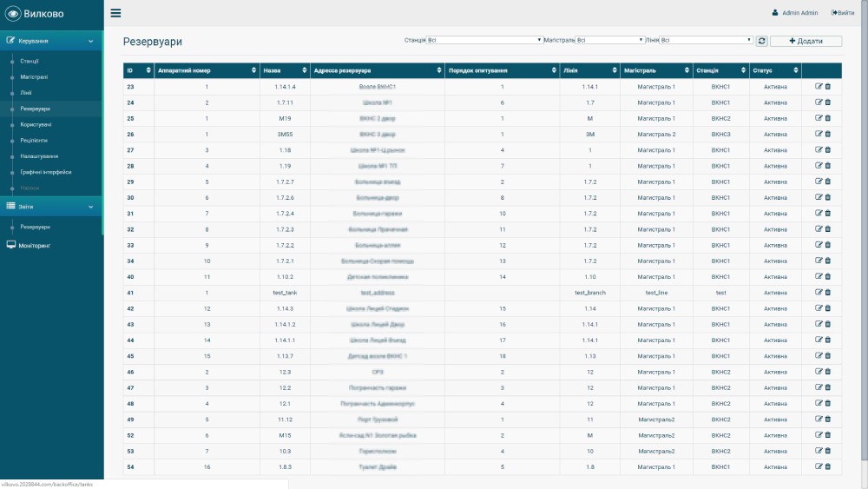Click the Додати button
Viewport: 868px width, 489px height.
(x=806, y=41)
